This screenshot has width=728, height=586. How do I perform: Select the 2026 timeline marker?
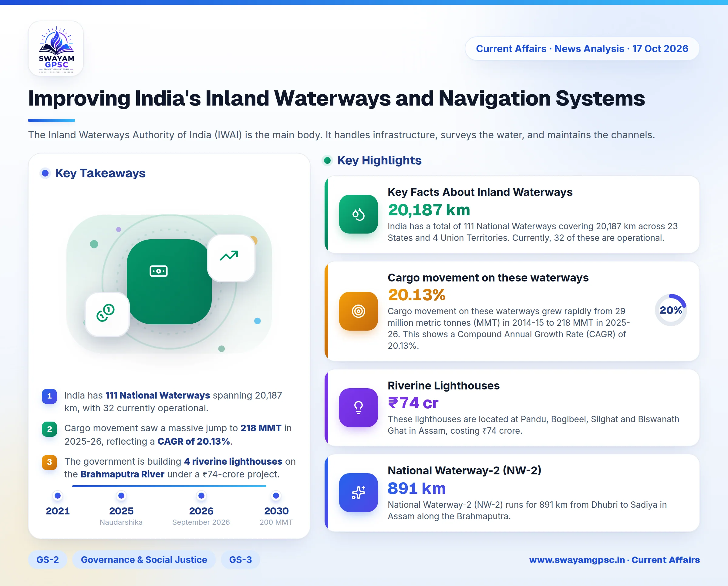(201, 496)
